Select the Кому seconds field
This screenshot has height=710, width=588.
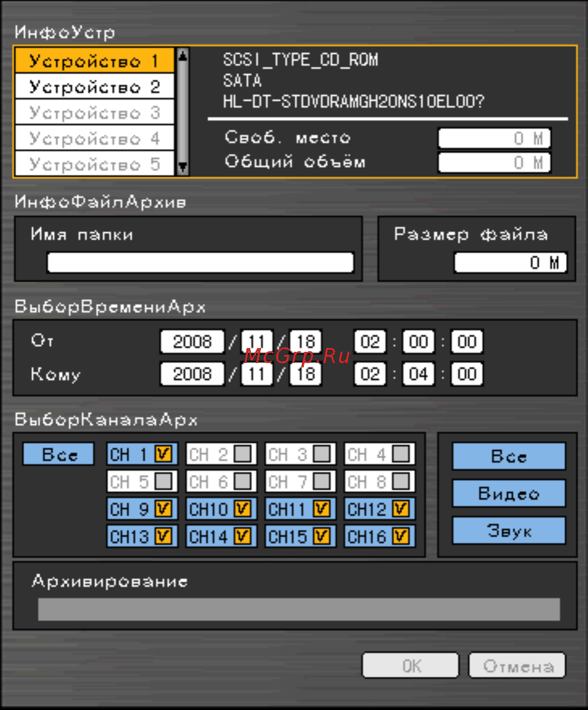tap(467, 374)
